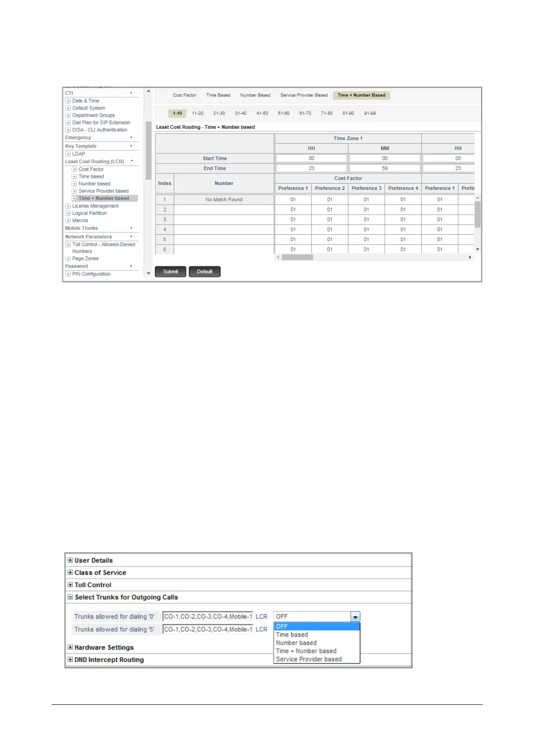Image resolution: width=534 pixels, height=756 pixels.
Task: Choose Service Provider based LCR option
Action: 317,659
